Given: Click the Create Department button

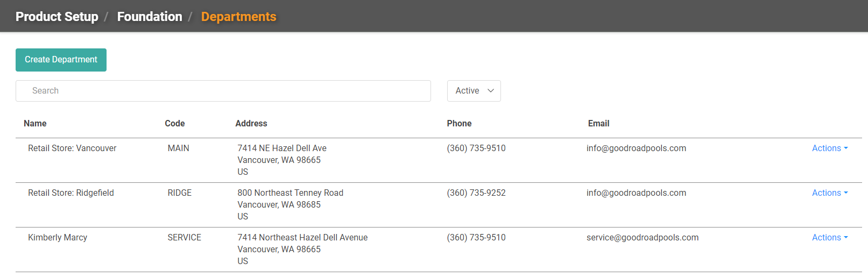Looking at the screenshot, I should click(61, 60).
